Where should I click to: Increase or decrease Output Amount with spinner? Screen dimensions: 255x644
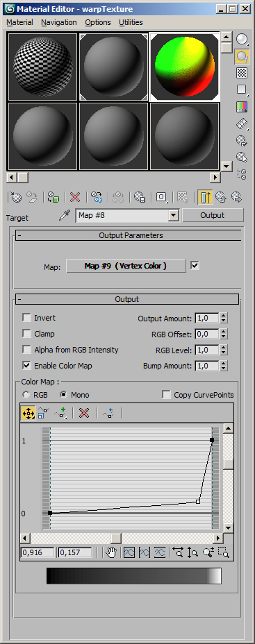coord(223,319)
